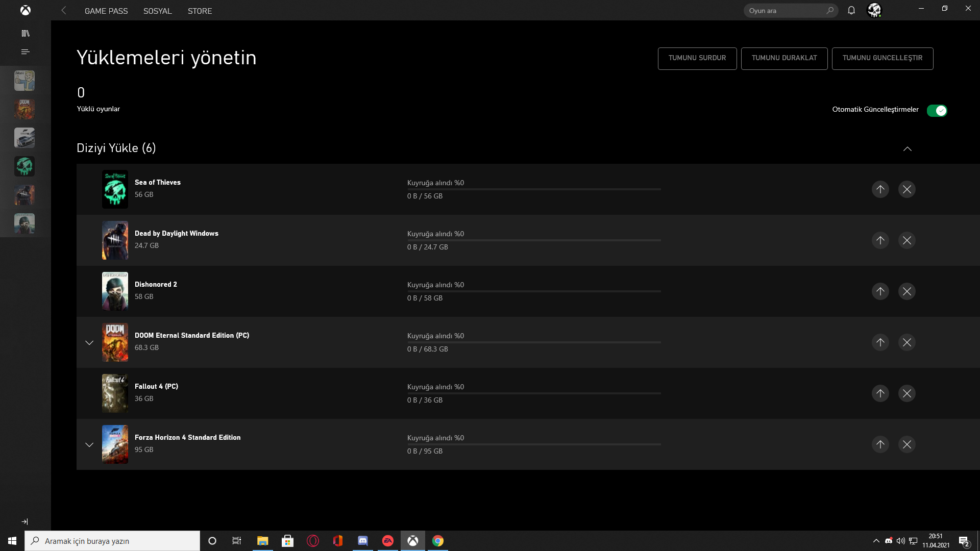Image resolution: width=980 pixels, height=551 pixels.
Task: Open the library icon in the sidebar
Action: click(x=26, y=34)
